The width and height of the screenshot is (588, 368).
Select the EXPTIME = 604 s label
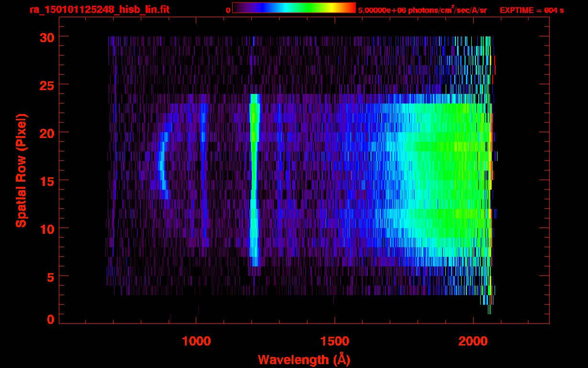[x=531, y=10]
